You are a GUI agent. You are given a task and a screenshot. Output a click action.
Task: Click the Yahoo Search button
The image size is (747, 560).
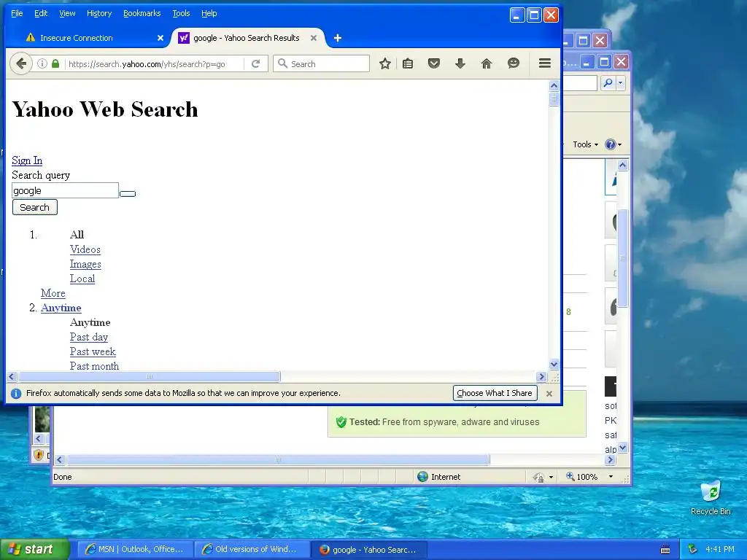[x=35, y=207]
